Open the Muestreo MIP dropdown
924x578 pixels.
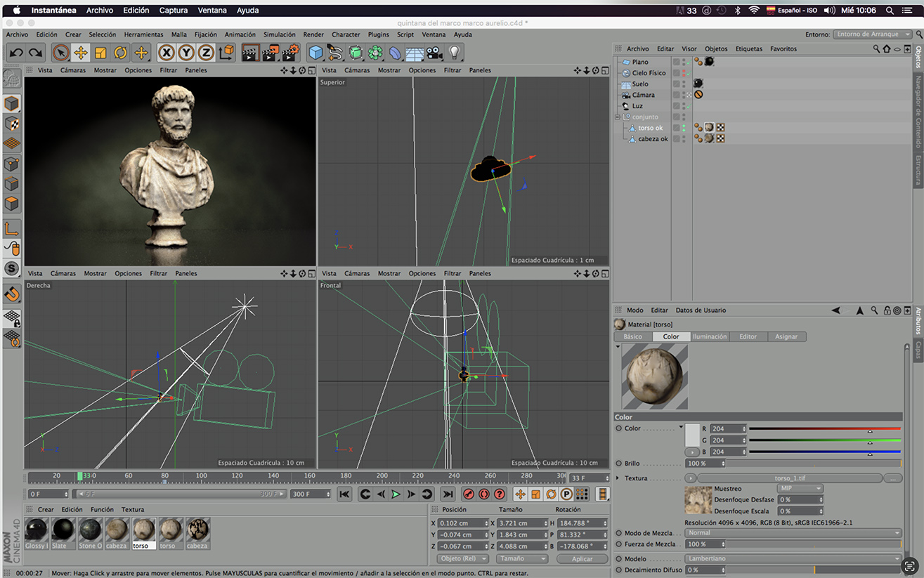[799, 489]
